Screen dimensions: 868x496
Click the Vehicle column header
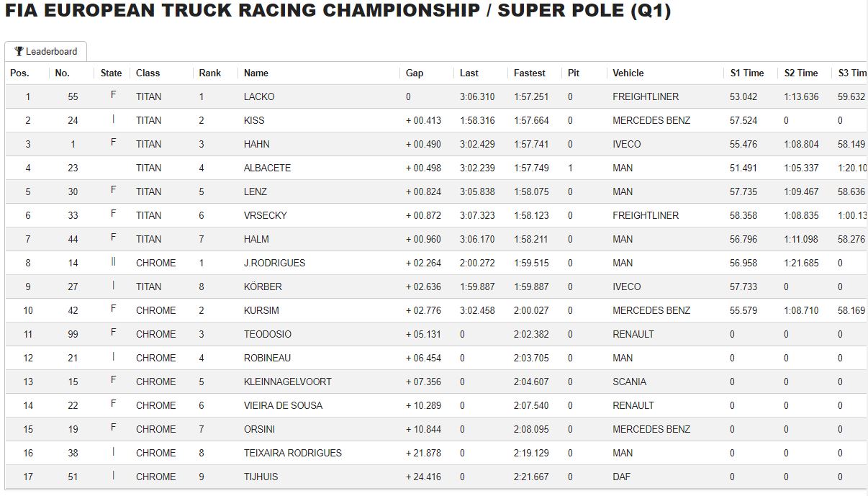[628, 73]
